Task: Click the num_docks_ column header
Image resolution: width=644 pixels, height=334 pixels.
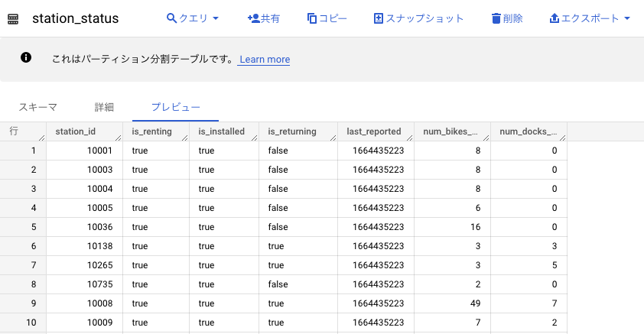Action: [x=529, y=131]
